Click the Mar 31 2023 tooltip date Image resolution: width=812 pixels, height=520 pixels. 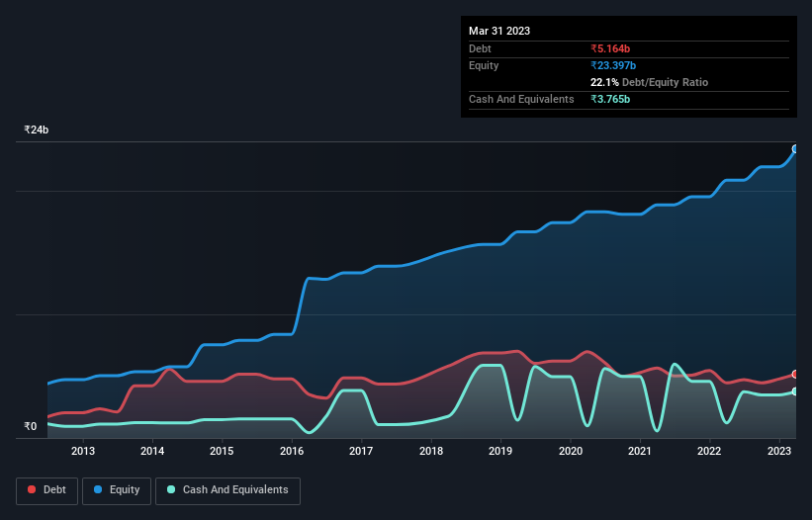click(499, 31)
